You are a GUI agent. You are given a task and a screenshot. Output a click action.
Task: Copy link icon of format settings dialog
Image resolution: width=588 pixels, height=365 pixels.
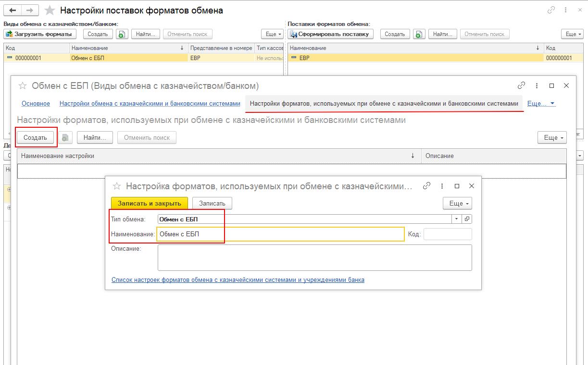point(426,186)
